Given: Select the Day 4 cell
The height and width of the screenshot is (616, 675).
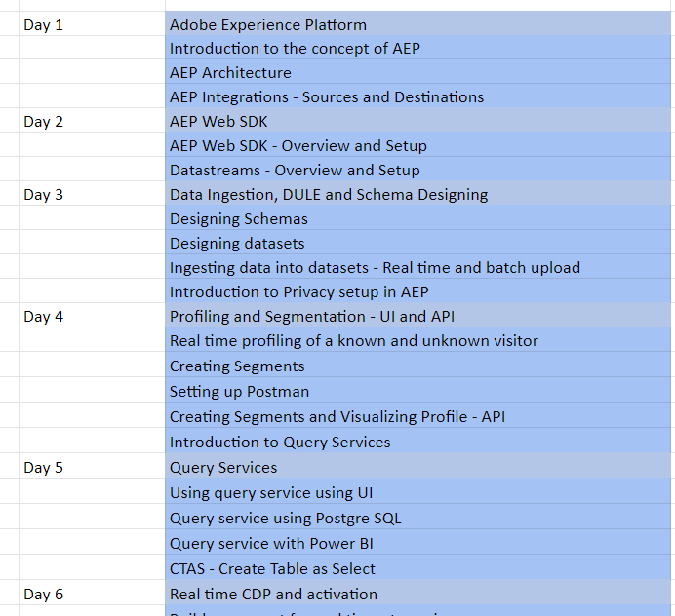Looking at the screenshot, I should point(43,316).
